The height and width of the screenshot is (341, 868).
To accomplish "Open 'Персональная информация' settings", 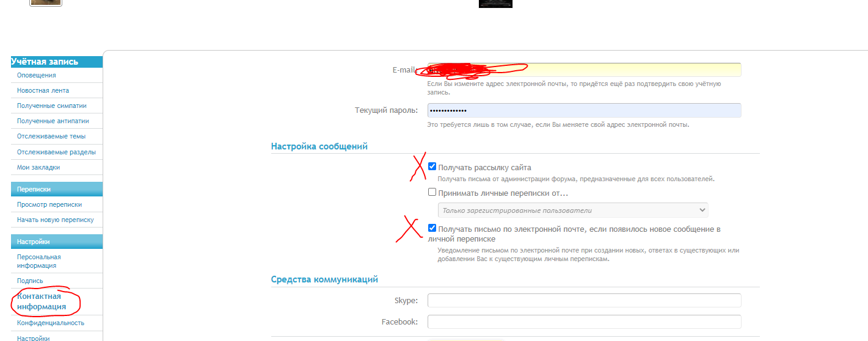I will point(39,261).
